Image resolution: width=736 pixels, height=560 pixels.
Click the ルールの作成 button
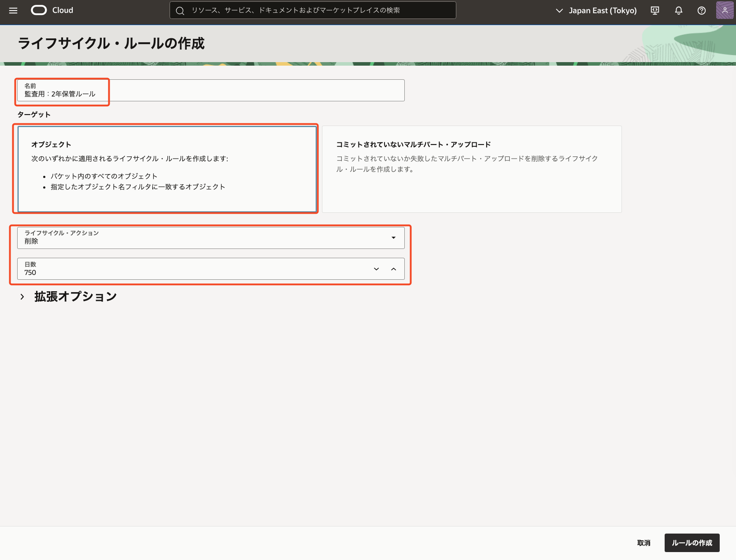point(692,543)
